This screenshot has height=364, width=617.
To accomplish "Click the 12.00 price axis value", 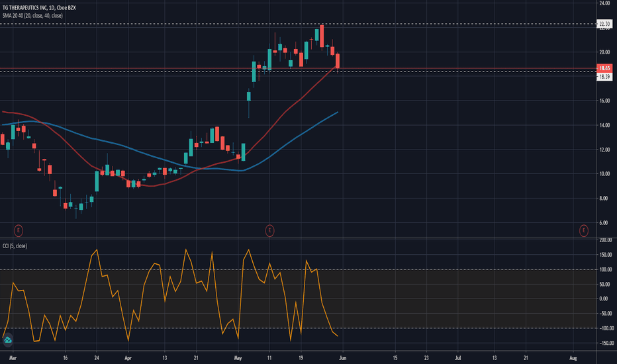I will (604, 150).
